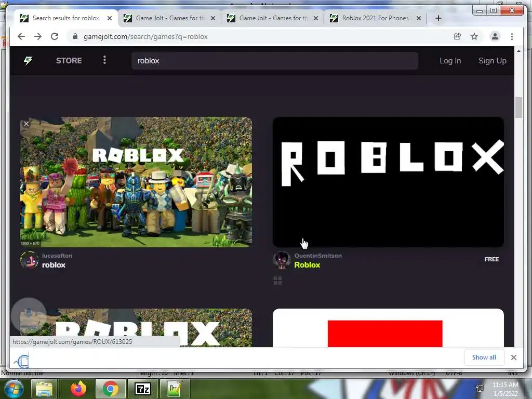This screenshot has height=399, width=532.
Task: Switch to the second Game Jolt tab
Action: [170, 18]
